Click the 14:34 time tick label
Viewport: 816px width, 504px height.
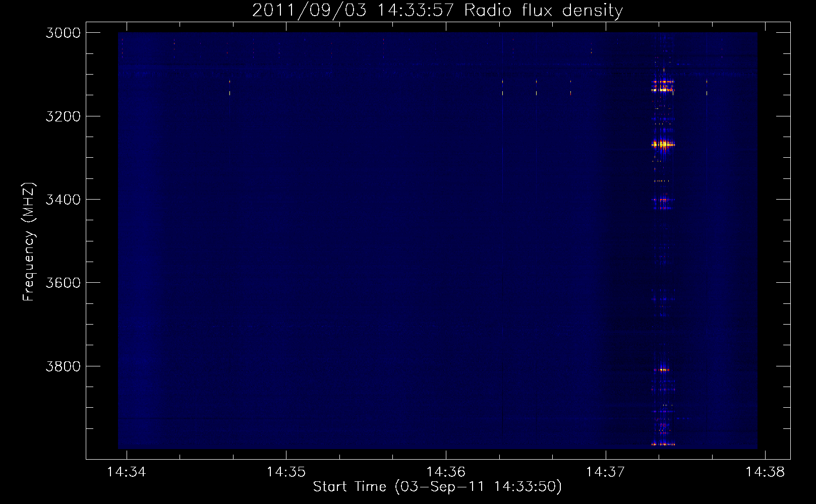coord(127,472)
